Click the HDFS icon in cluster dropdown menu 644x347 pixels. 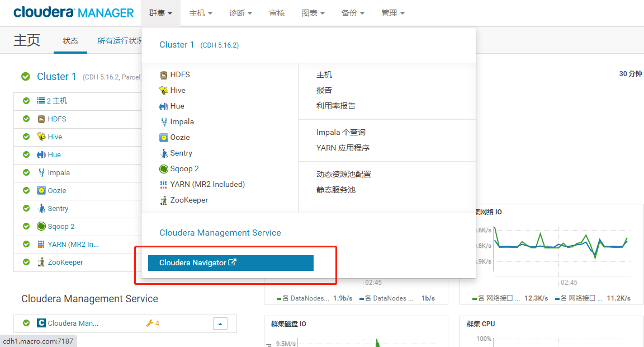point(163,75)
